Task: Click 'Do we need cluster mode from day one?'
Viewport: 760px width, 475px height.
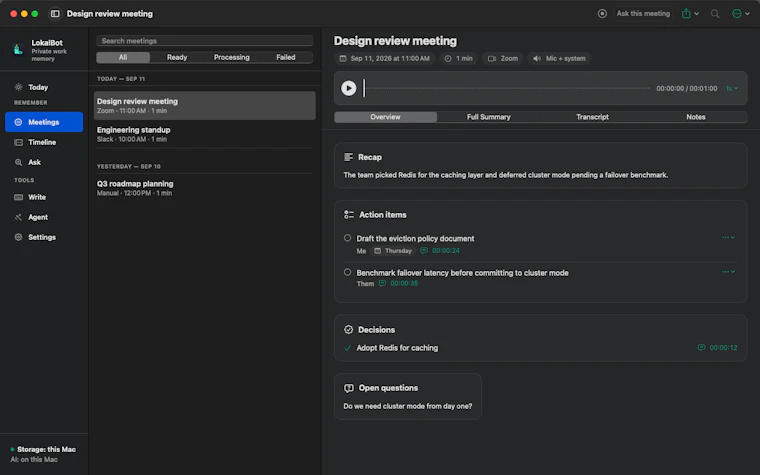Action: (x=408, y=406)
